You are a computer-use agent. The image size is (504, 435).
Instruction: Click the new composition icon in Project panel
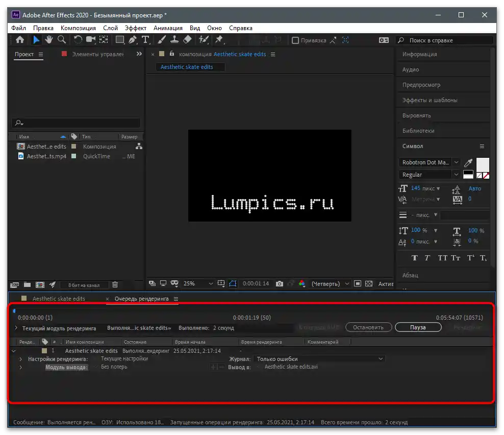(x=40, y=285)
